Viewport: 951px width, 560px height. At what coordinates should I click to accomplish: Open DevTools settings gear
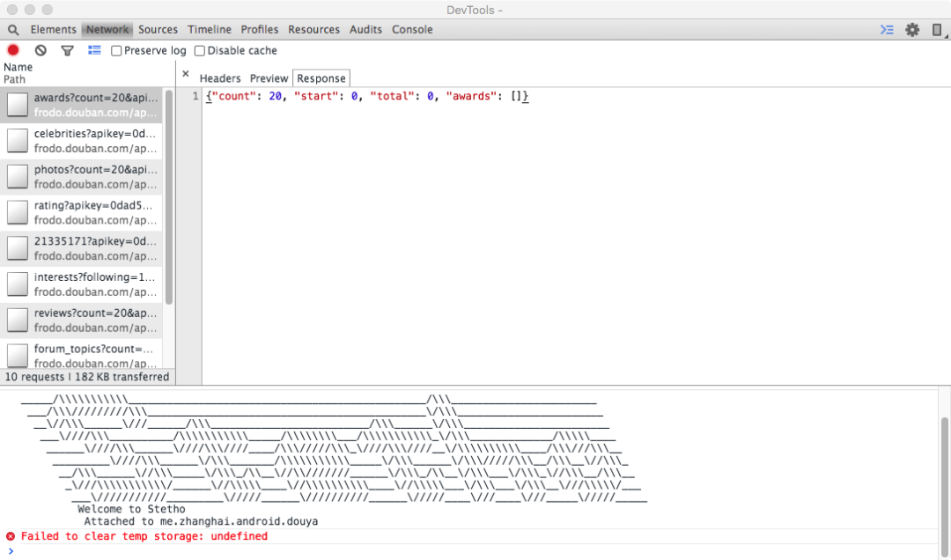pos(912,30)
